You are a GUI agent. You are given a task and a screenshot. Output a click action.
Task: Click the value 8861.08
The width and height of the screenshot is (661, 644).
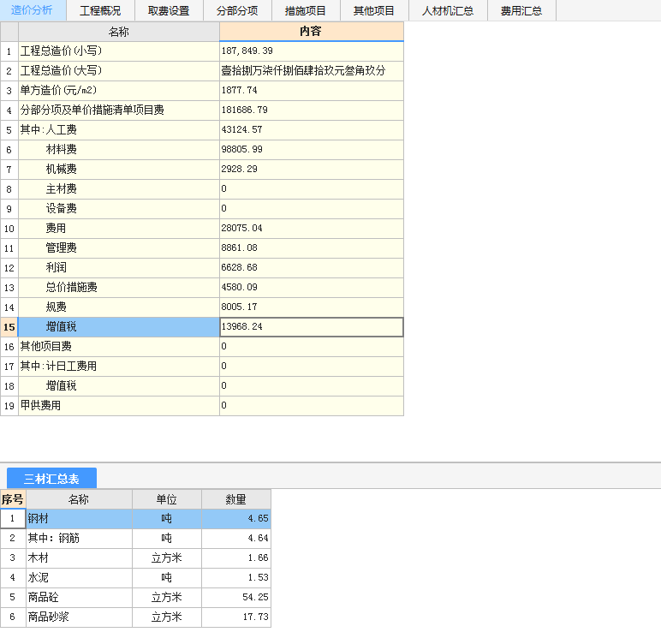(311, 248)
